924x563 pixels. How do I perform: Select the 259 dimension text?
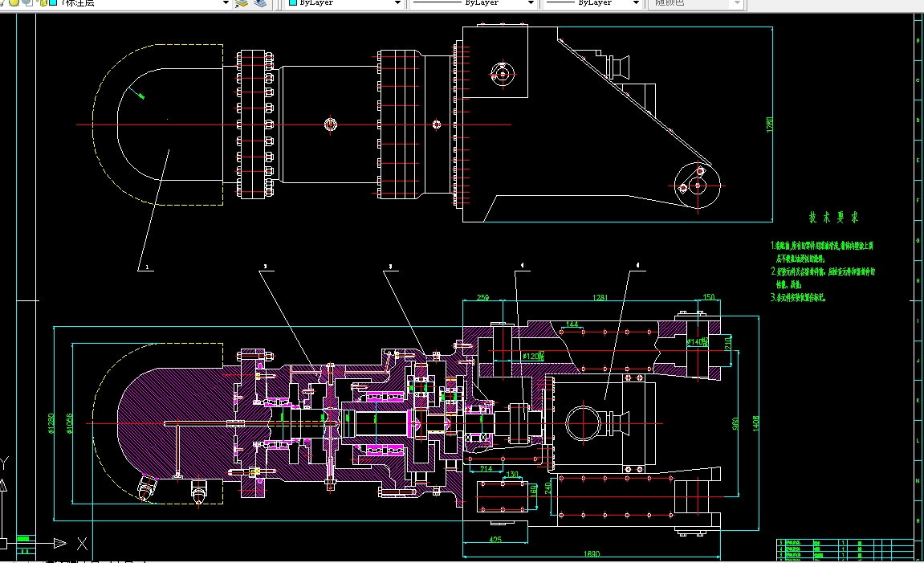point(482,298)
